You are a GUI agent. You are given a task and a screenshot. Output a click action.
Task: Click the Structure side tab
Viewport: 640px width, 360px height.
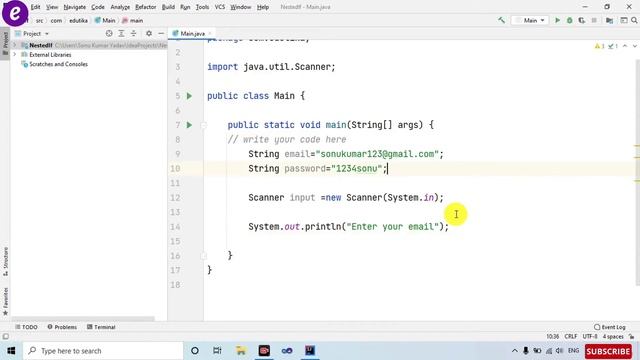pyautogui.click(x=5, y=261)
